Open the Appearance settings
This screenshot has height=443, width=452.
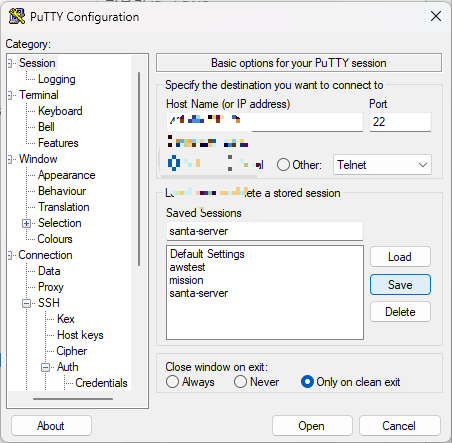(x=67, y=175)
